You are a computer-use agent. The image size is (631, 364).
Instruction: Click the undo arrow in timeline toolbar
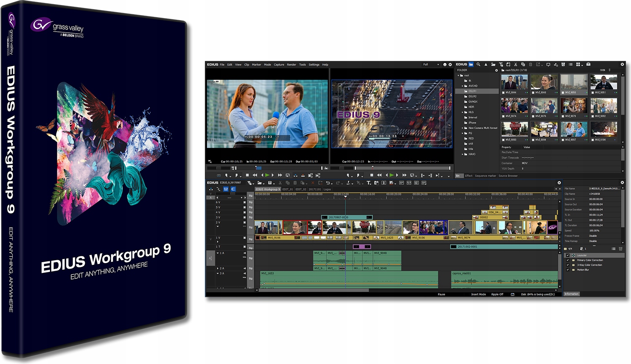328,183
